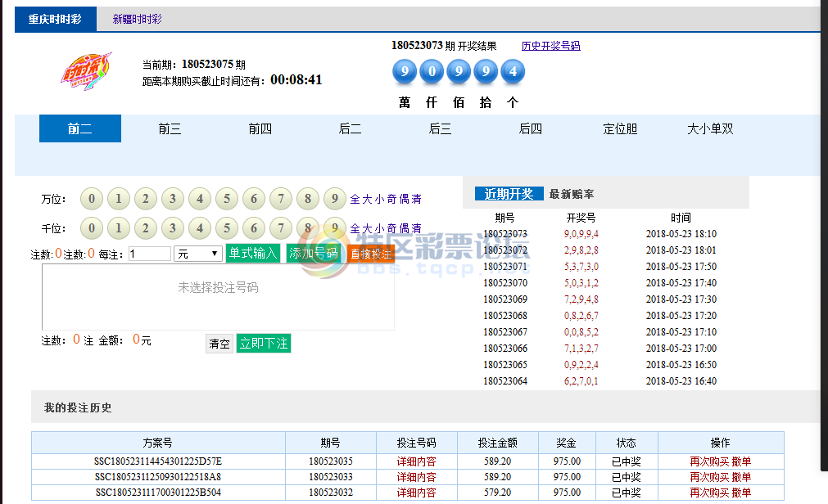Click 全 quick-select for 万位 row
The height and width of the screenshot is (504, 828).
(x=355, y=199)
